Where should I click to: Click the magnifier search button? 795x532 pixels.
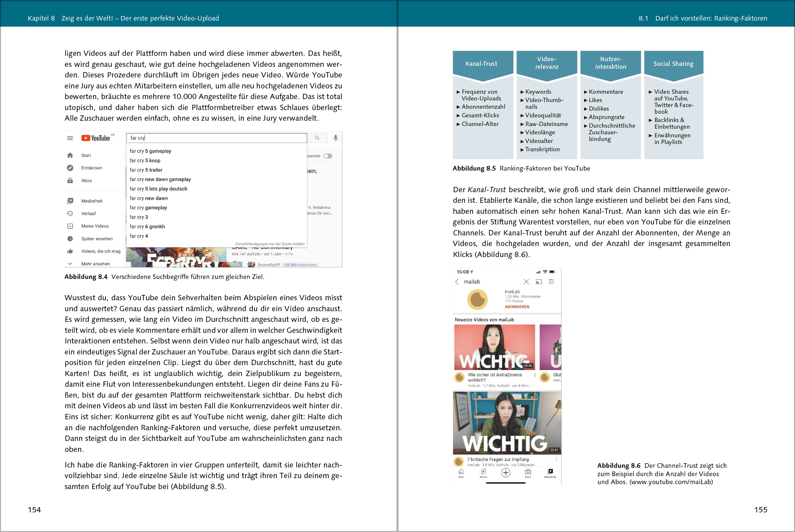click(317, 138)
